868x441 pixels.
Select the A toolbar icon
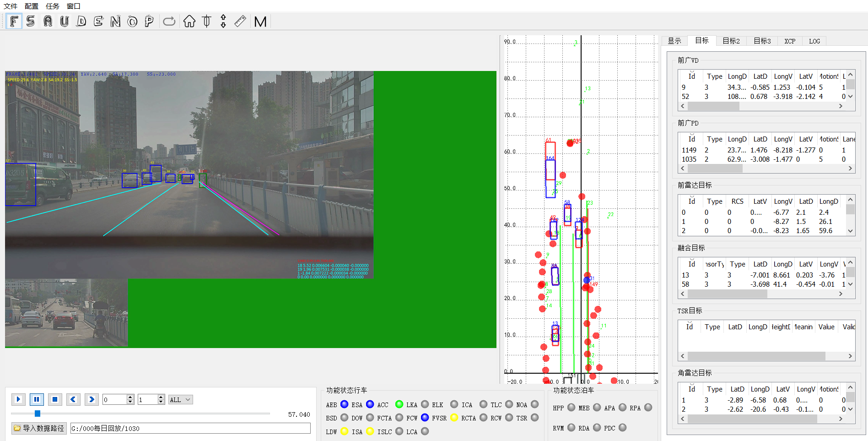48,21
